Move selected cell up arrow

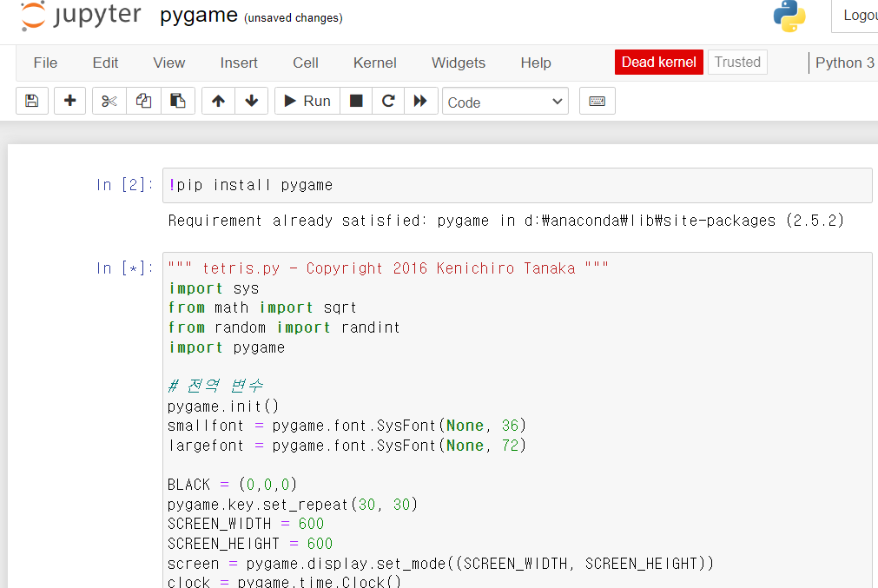[x=218, y=101]
